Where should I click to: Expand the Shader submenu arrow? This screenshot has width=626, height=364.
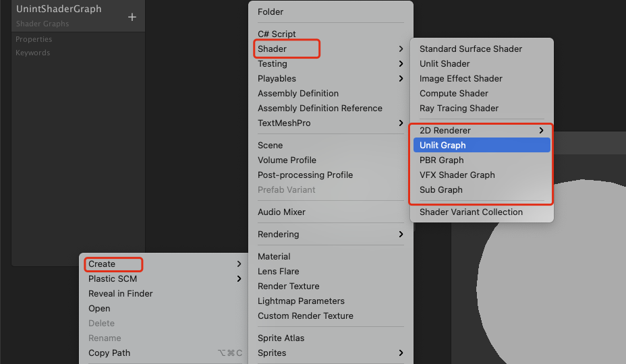tap(401, 49)
